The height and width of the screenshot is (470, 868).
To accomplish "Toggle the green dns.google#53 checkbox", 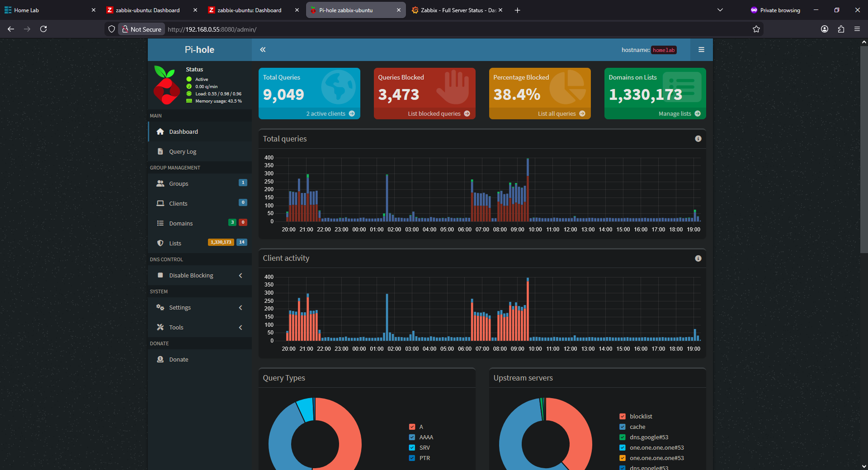I will point(623,437).
